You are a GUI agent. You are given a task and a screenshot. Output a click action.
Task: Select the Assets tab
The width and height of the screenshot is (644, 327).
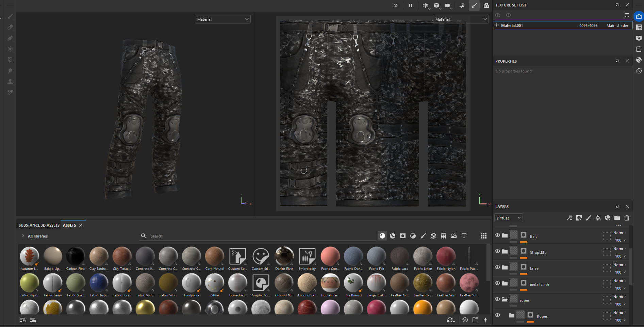(x=69, y=225)
